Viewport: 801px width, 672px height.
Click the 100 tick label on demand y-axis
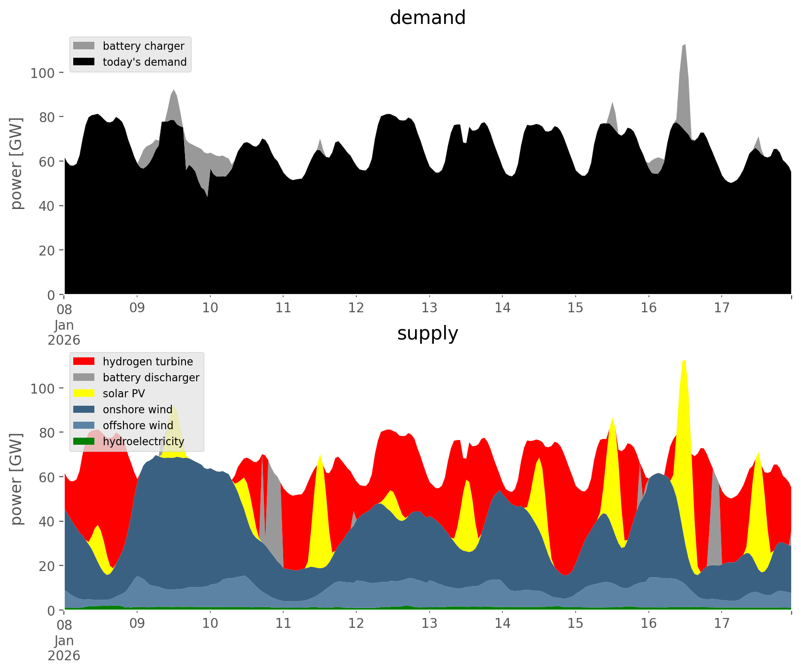[x=43, y=73]
